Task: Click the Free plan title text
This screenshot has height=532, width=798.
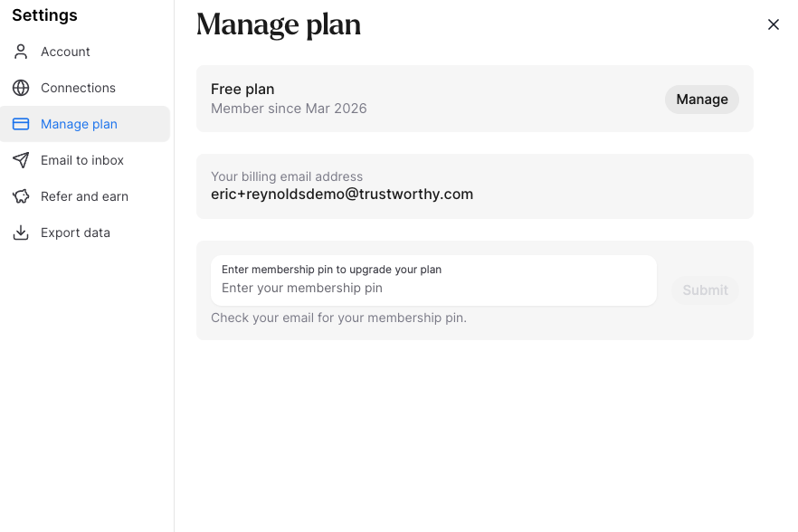Action: tap(242, 89)
